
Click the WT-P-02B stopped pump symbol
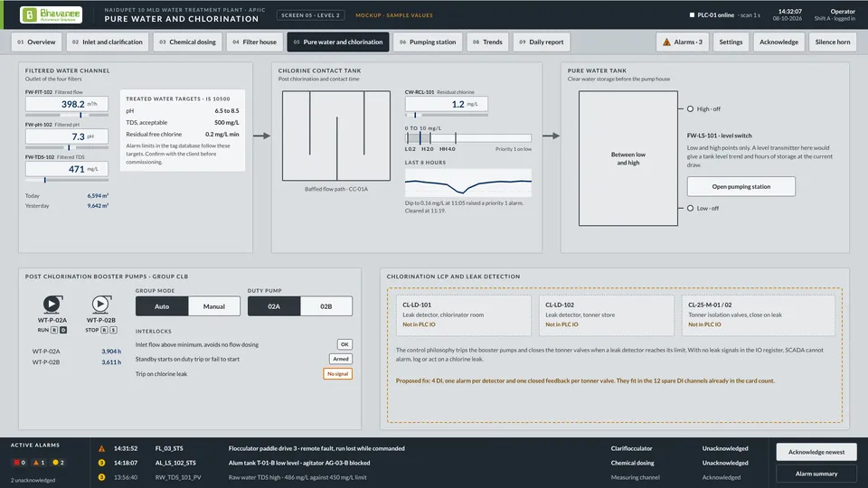tap(100, 304)
